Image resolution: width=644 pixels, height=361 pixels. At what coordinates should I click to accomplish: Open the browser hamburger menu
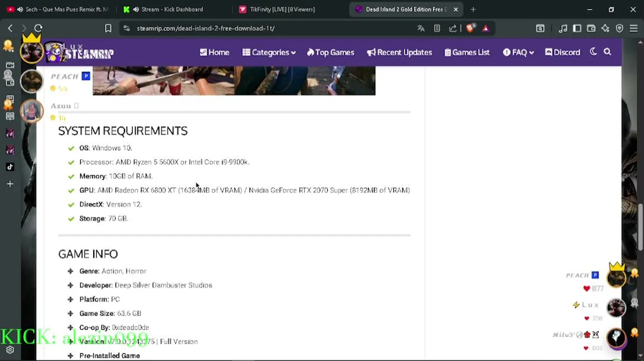[633, 29]
